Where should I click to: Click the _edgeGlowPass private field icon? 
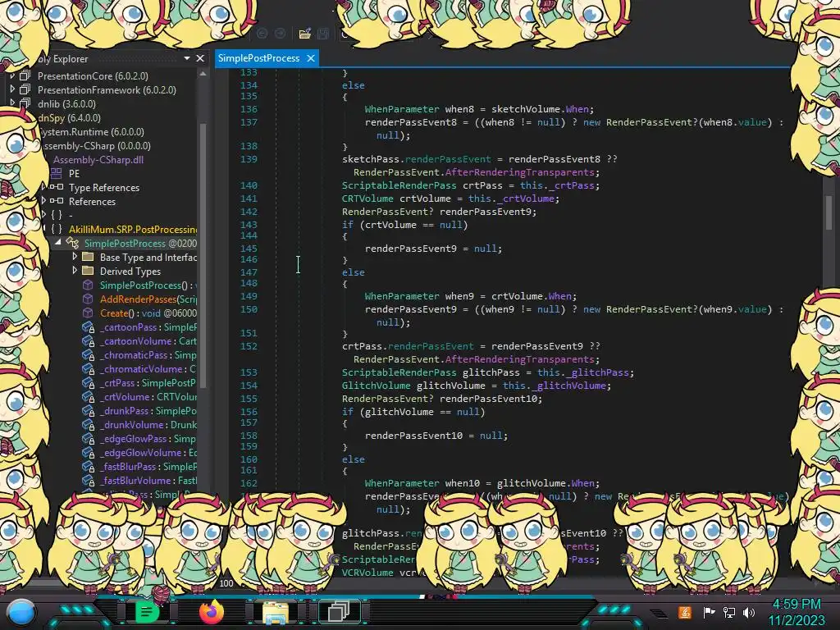(88, 438)
